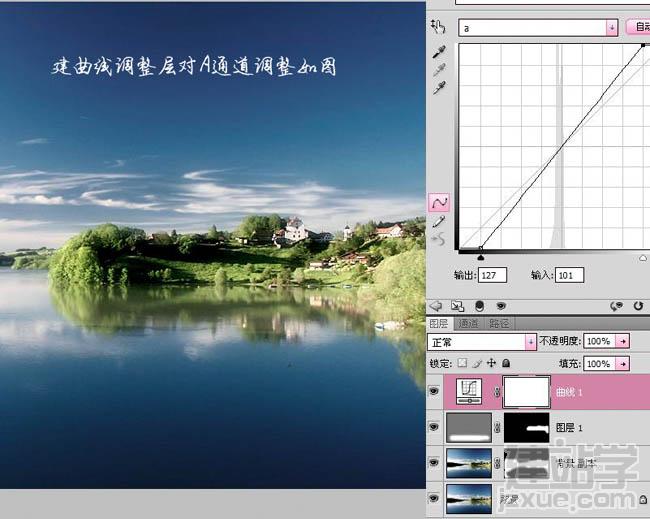Click the smooth curve icon

click(x=439, y=240)
